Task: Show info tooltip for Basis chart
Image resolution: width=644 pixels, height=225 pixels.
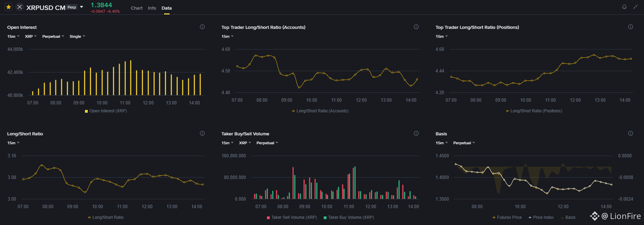Action: coord(631,133)
